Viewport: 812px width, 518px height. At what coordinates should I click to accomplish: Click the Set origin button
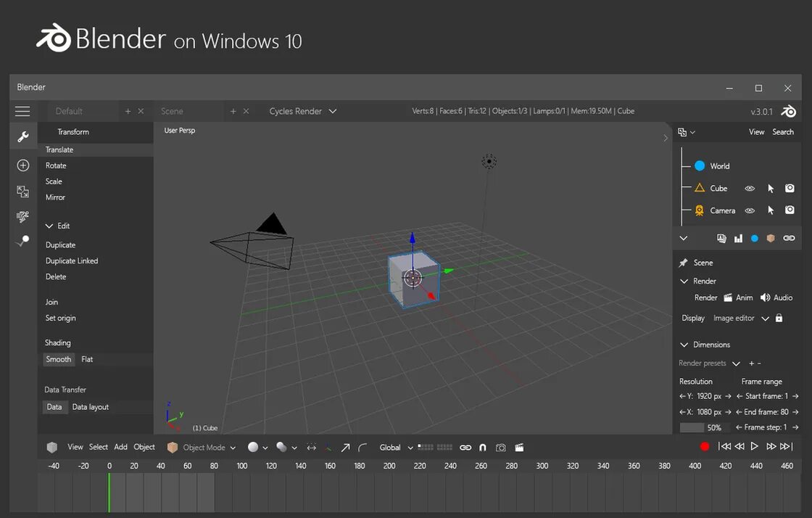[61, 318]
